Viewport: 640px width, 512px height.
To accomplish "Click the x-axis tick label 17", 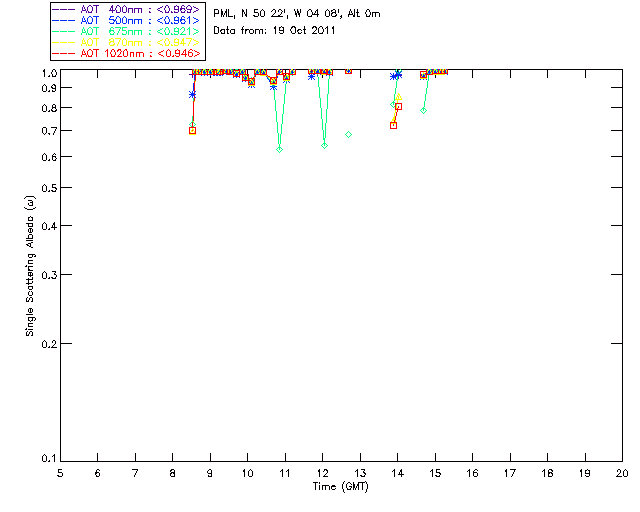I will coord(510,473).
